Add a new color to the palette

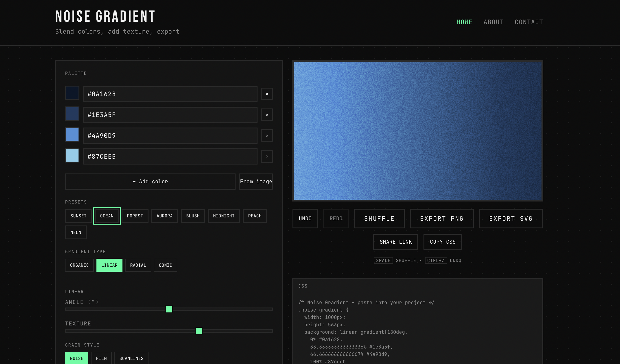(x=150, y=182)
